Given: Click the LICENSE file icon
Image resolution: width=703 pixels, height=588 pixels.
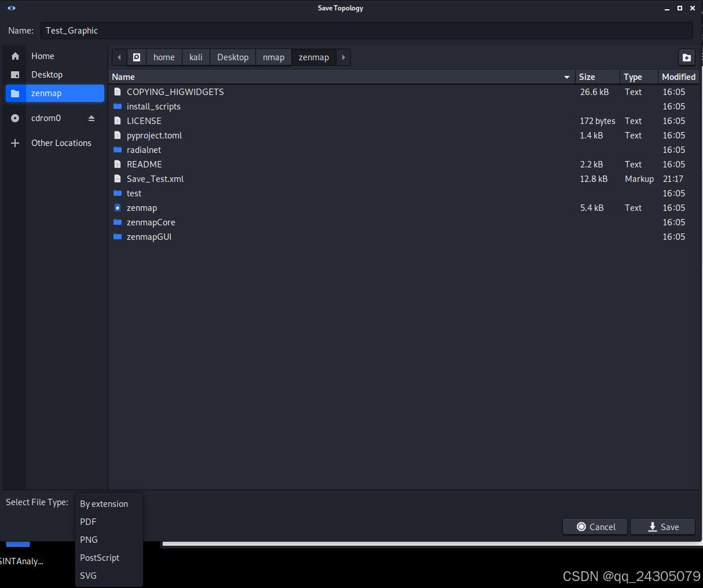Looking at the screenshot, I should 118,120.
